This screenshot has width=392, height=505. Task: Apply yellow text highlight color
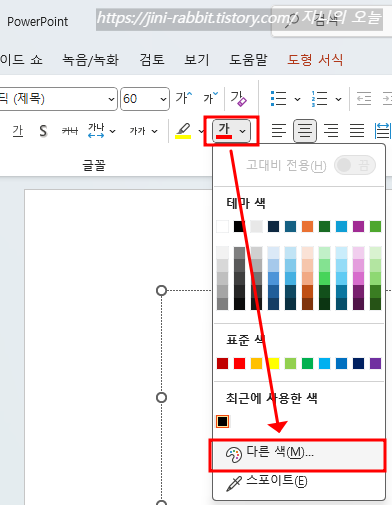click(x=183, y=131)
